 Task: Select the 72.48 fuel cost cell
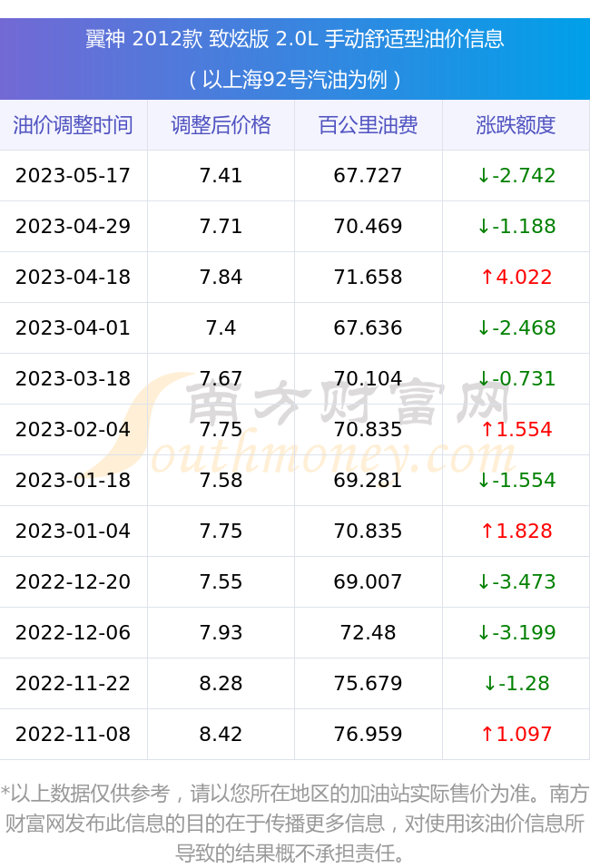coord(369,632)
